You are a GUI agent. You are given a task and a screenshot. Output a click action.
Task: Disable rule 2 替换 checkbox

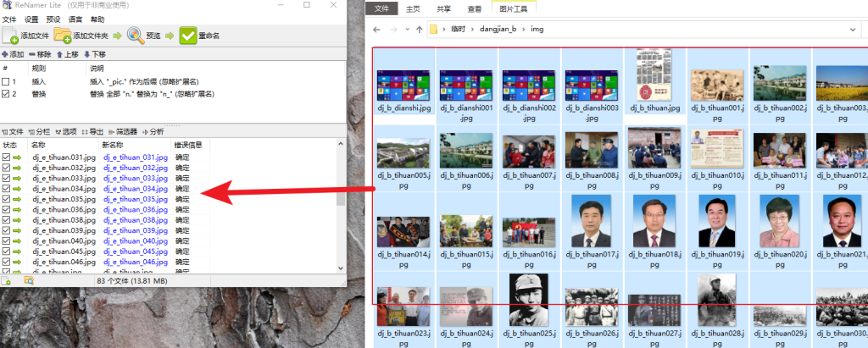pyautogui.click(x=6, y=93)
